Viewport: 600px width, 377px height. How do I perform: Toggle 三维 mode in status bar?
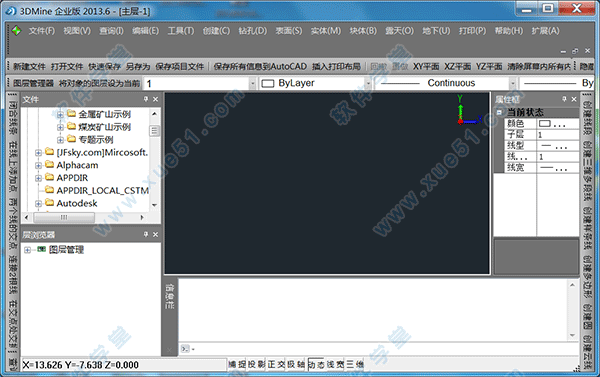coord(355,364)
